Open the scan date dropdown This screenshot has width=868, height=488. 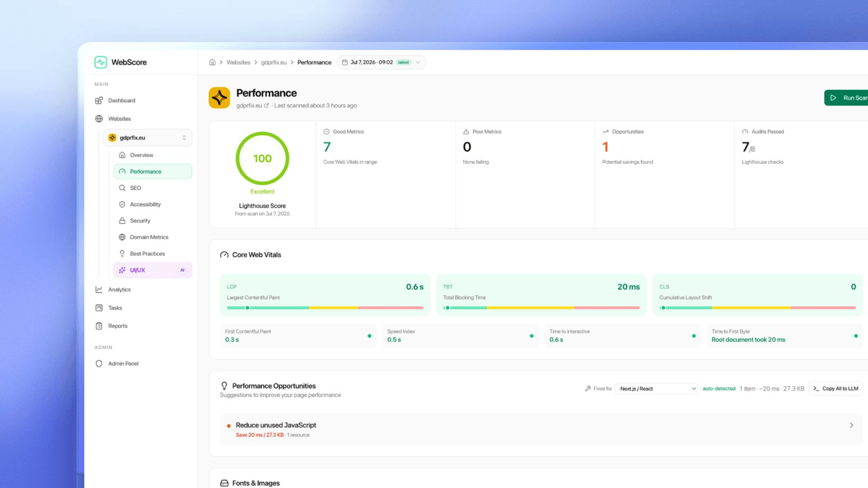point(381,62)
